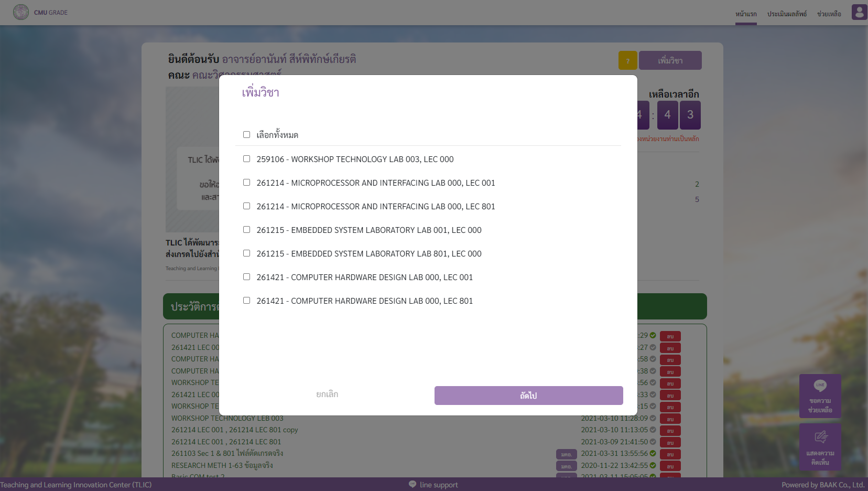Tick 261215 Embedded System LAB 001 checkbox
Screen dimensions: 868x491
(246, 230)
